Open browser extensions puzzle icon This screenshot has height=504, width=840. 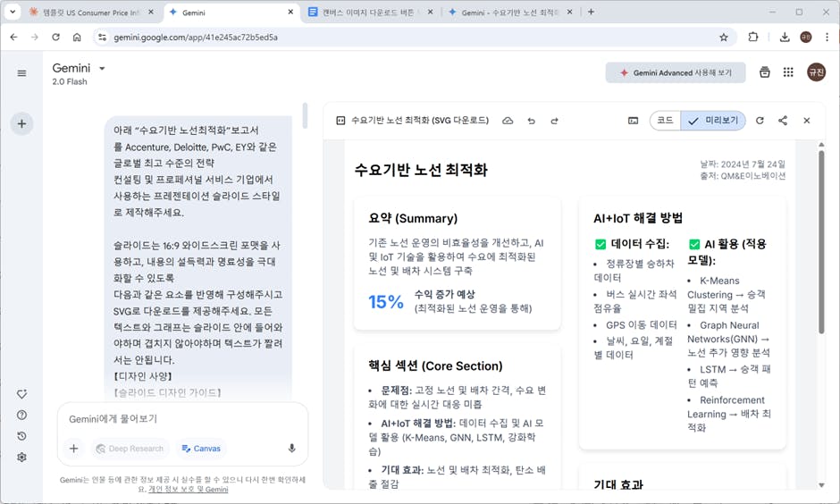click(x=753, y=37)
